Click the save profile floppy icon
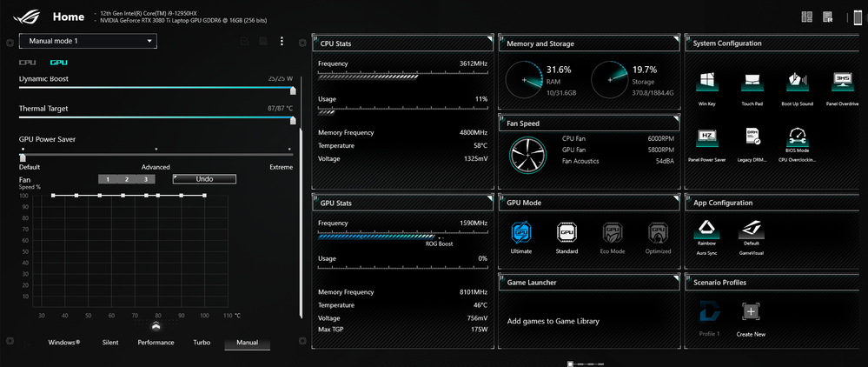868x367 pixels. tap(263, 41)
